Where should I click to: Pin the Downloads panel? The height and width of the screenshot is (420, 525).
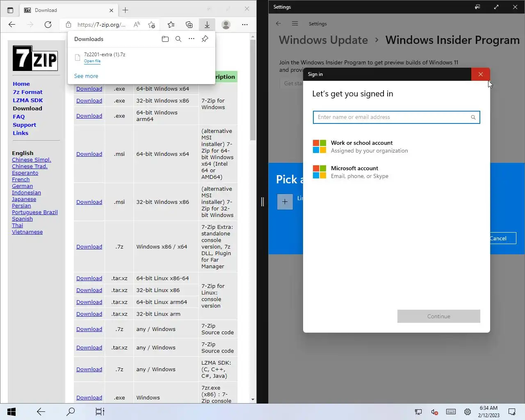[205, 39]
